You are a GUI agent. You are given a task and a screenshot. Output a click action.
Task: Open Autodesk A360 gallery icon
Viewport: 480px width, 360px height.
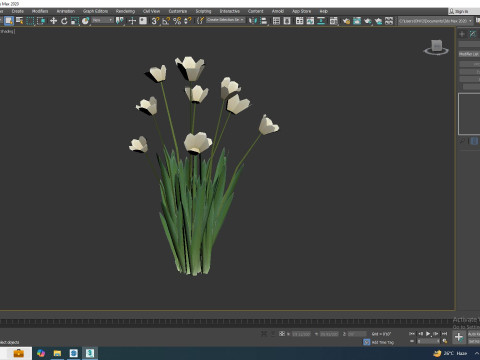tap(389, 21)
